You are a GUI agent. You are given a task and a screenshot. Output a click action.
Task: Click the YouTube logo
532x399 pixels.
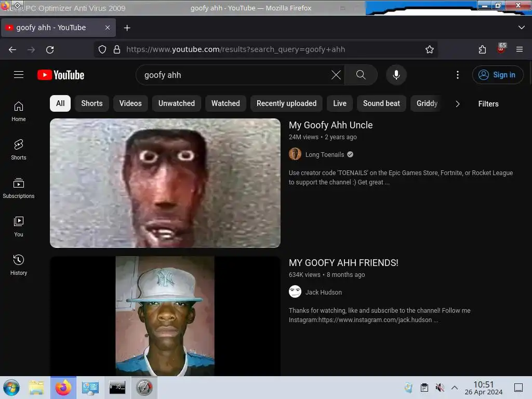pyautogui.click(x=61, y=75)
